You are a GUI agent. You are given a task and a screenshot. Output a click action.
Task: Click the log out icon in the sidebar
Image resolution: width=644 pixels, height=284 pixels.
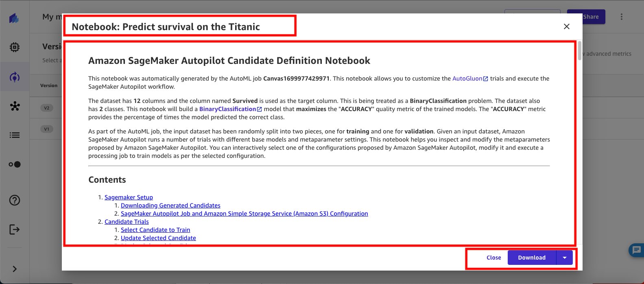click(14, 229)
